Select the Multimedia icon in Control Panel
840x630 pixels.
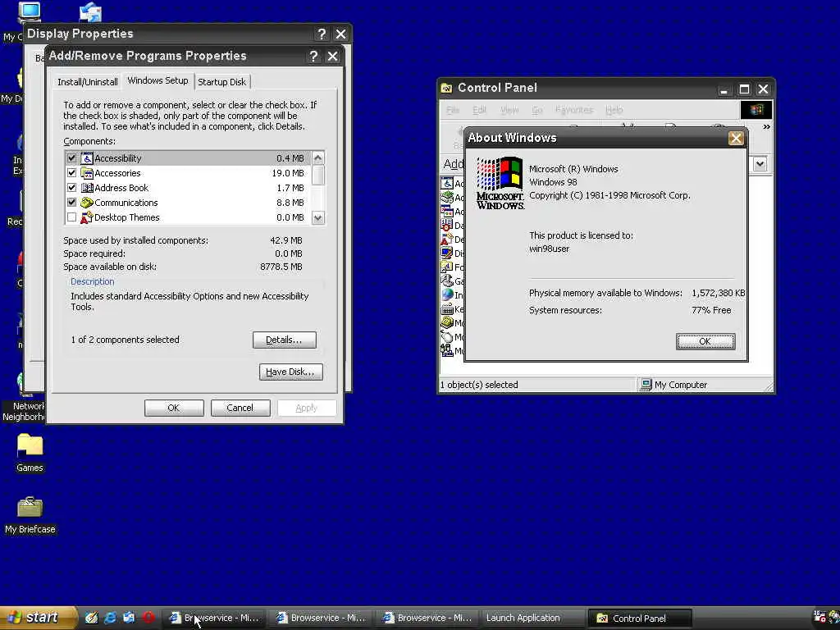(x=447, y=350)
